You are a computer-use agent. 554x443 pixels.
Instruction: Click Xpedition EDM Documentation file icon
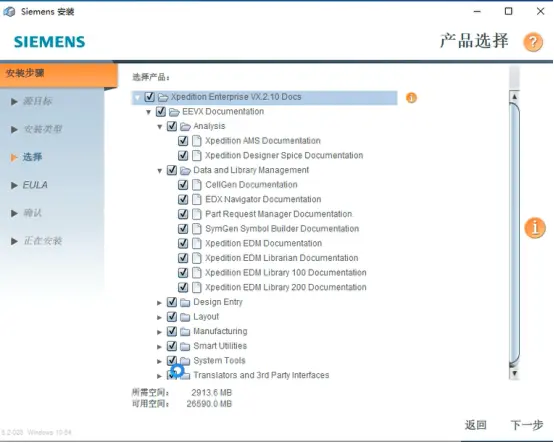pos(196,243)
